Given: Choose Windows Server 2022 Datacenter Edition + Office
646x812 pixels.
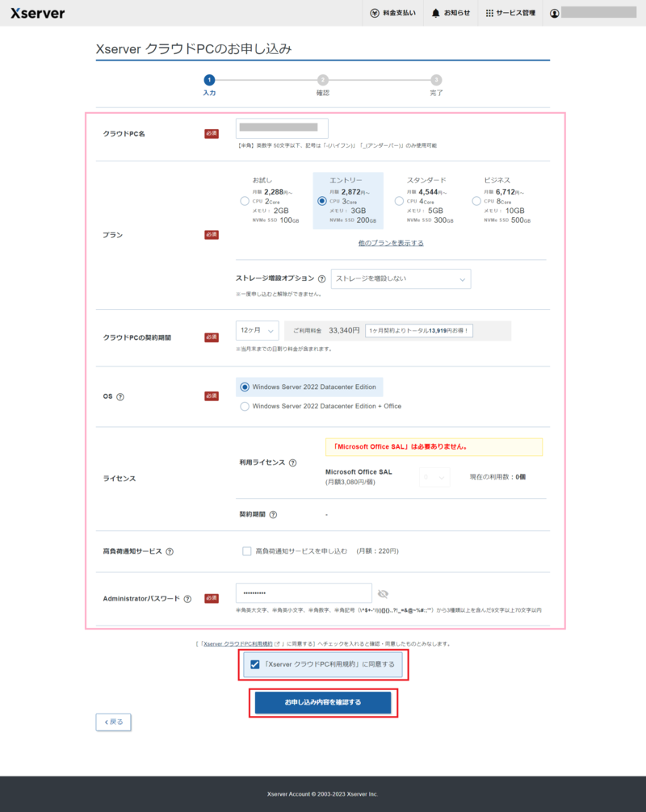Looking at the screenshot, I should click(245, 406).
